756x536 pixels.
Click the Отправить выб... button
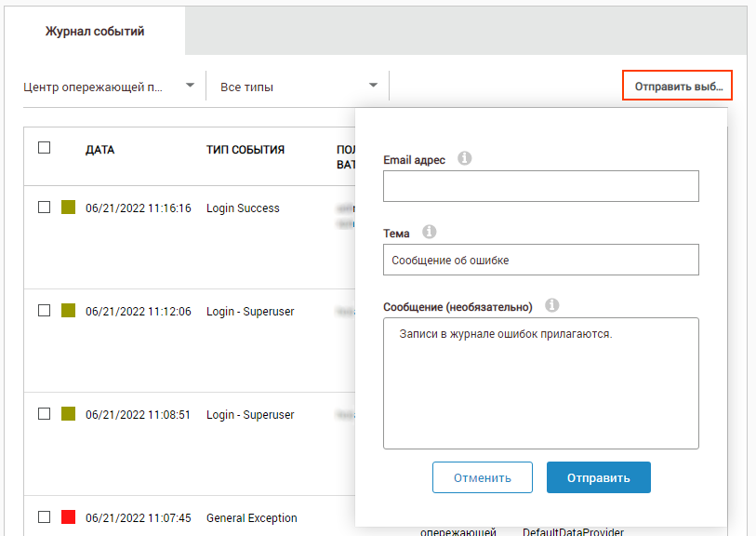tap(678, 87)
